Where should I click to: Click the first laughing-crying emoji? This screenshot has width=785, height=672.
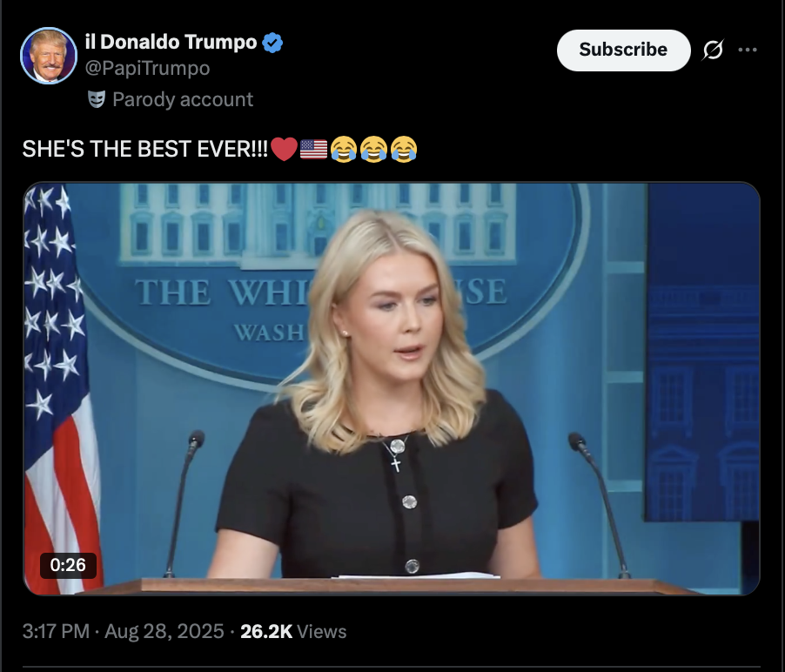344,149
